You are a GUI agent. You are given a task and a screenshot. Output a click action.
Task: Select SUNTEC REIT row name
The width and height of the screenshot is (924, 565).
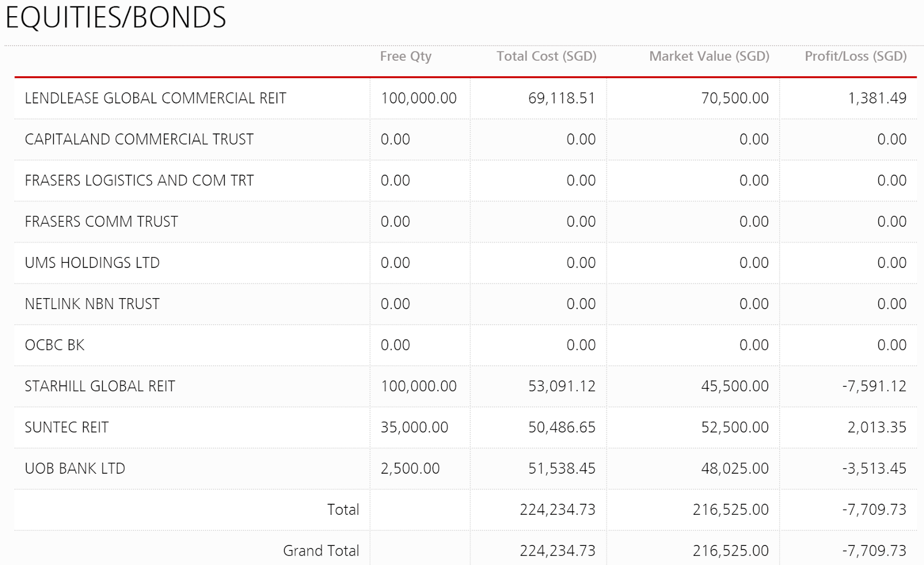click(66, 428)
